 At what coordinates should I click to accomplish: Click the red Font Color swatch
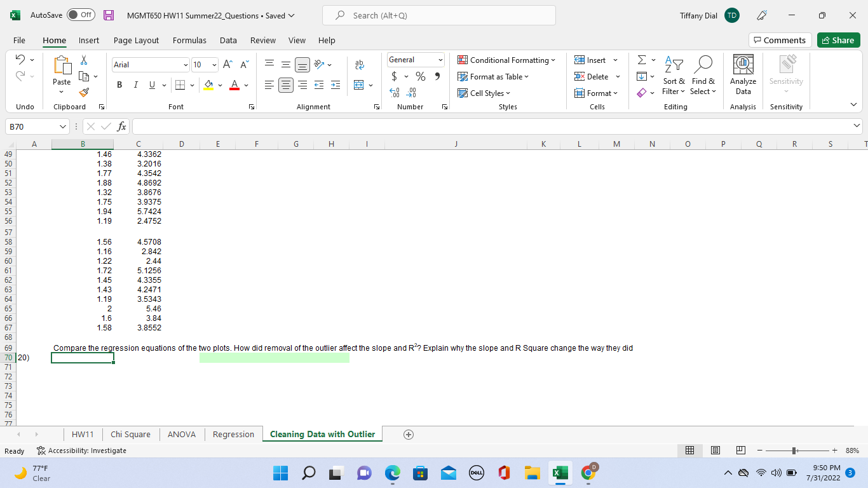coord(234,85)
